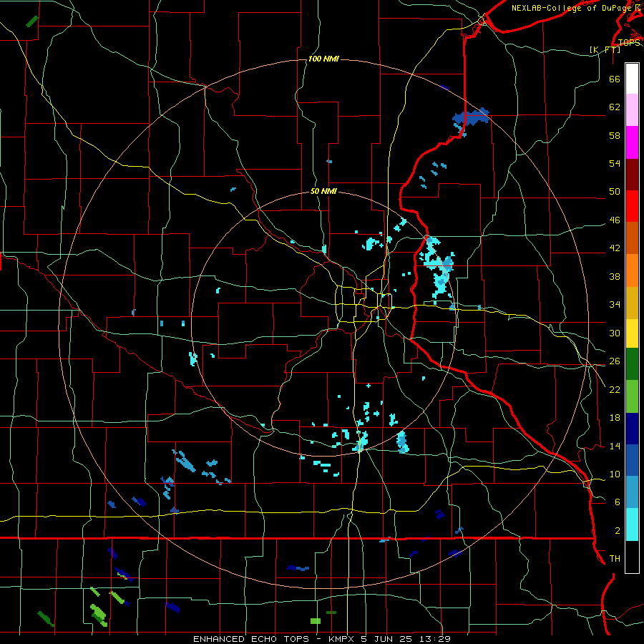Click the navy blue legend swatch

(632, 429)
